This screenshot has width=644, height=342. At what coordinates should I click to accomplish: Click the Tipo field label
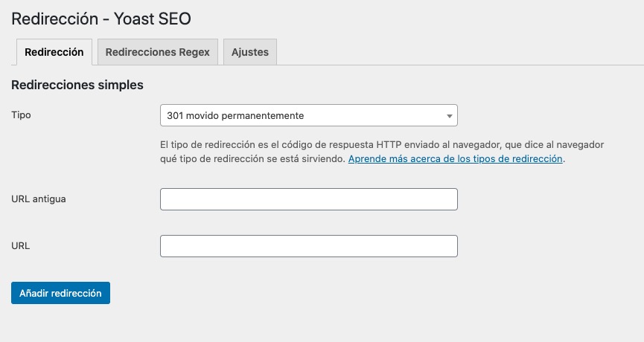(22, 115)
